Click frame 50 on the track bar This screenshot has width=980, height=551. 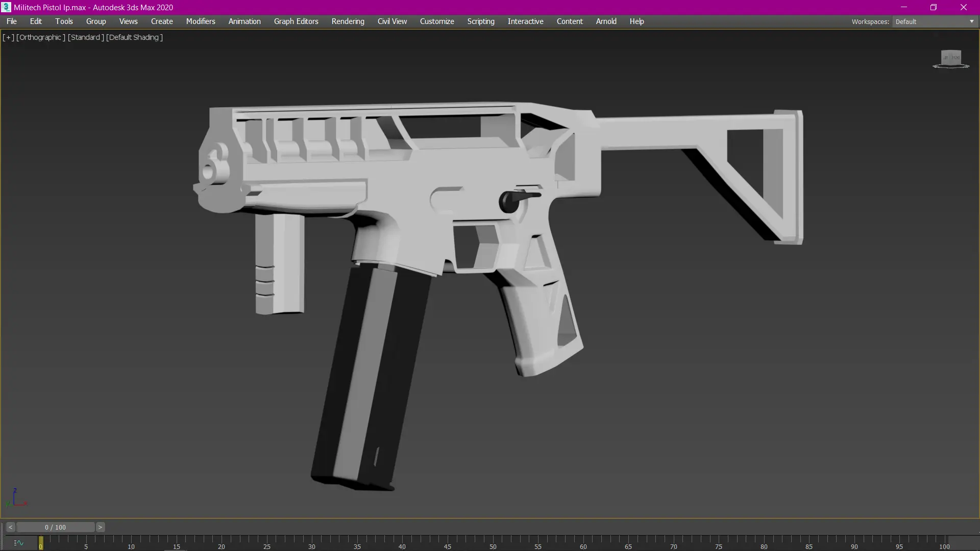point(493,543)
